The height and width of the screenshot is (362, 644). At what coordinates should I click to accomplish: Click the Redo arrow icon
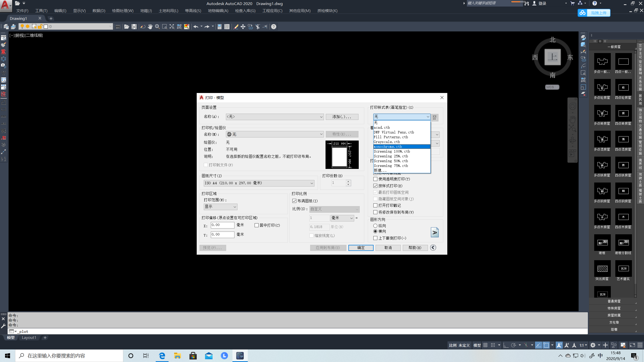[x=207, y=27]
